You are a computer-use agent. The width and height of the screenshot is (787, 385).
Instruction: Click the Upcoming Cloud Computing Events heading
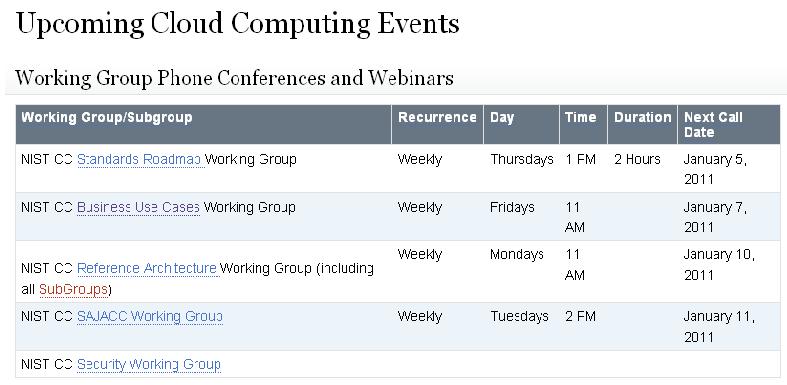coord(237,24)
